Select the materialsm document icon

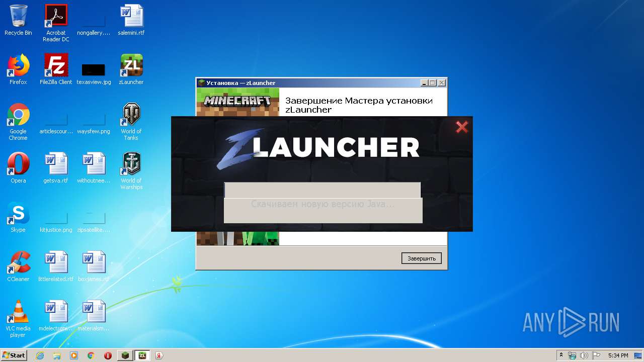pos(94,316)
